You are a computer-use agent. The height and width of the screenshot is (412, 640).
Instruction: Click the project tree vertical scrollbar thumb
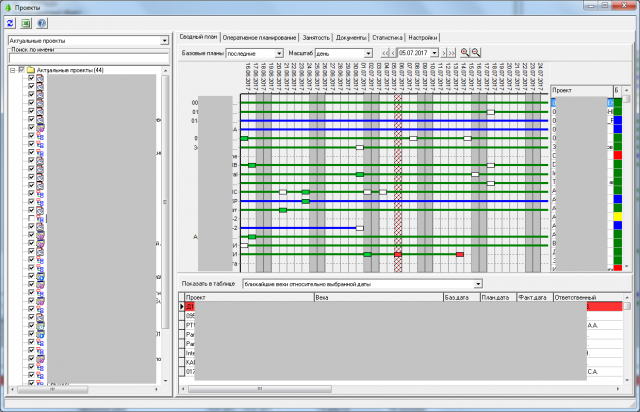[165, 202]
